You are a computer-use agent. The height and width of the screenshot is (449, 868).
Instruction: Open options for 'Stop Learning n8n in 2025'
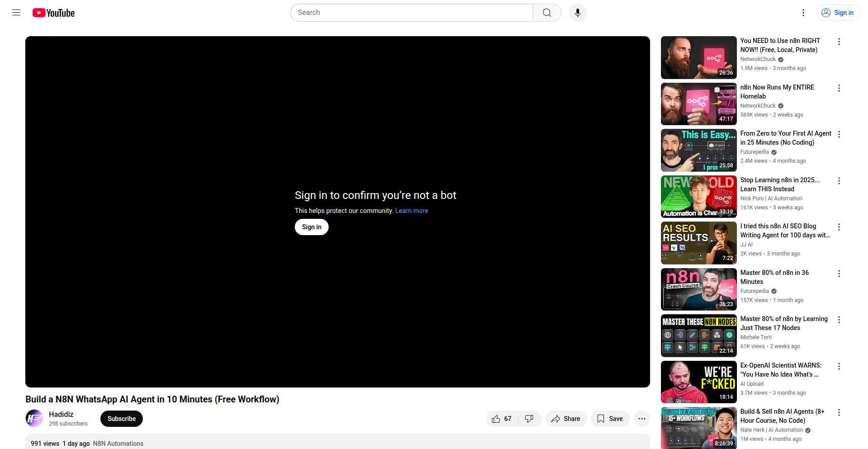tap(839, 181)
